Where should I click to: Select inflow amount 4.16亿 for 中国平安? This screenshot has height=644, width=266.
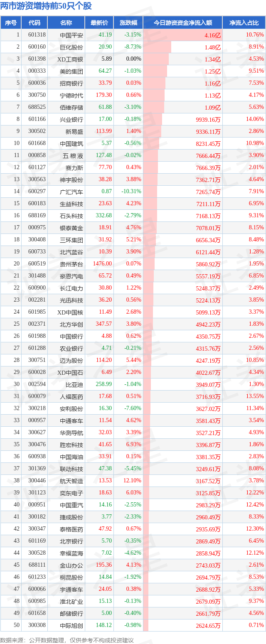pos(212,35)
